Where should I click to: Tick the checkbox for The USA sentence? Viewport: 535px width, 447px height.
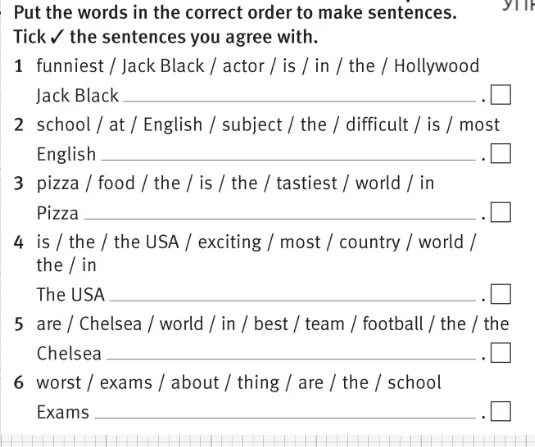click(x=501, y=294)
